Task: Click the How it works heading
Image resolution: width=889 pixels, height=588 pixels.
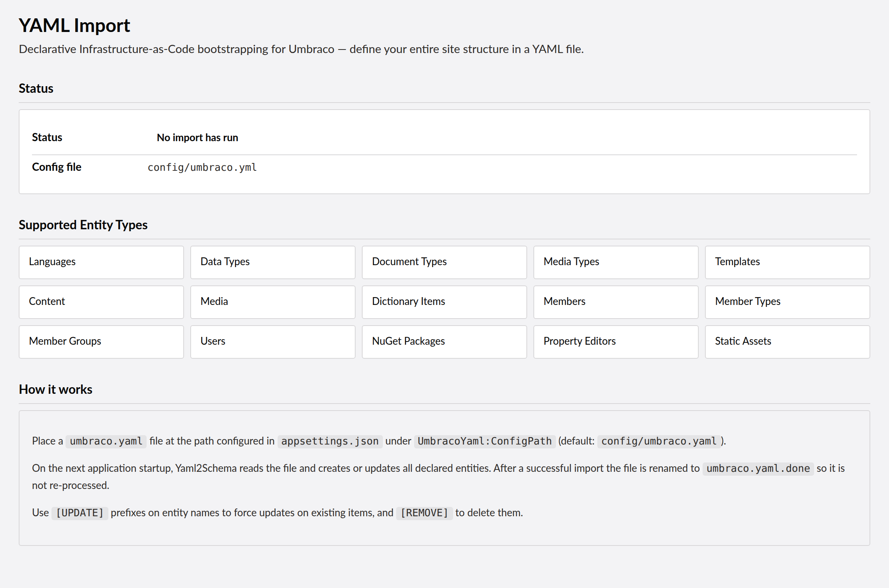Action: 55,390
